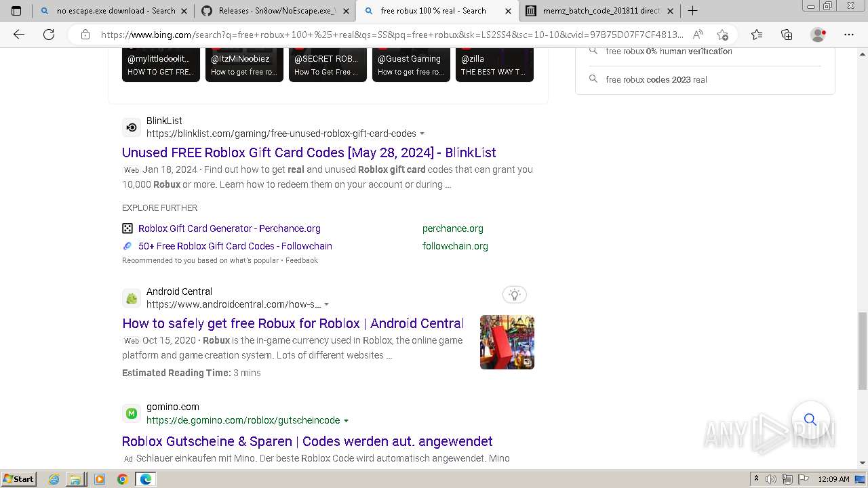Expand BlinkList URL dropdown arrow
The height and width of the screenshot is (488, 868).
pyautogui.click(x=422, y=134)
